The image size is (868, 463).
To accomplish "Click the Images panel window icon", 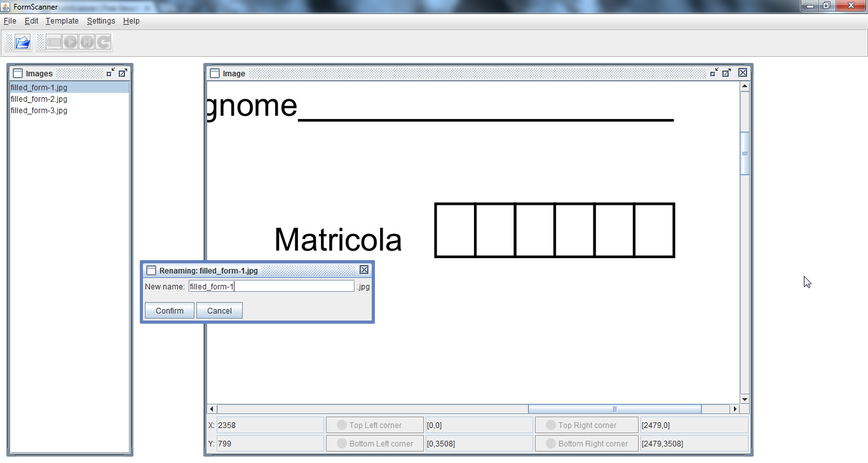I will tap(18, 73).
